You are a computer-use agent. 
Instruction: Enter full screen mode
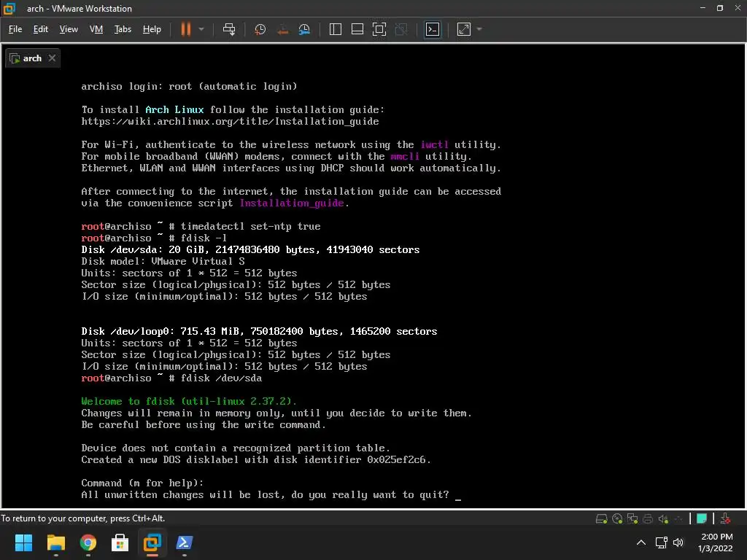pyautogui.click(x=379, y=29)
